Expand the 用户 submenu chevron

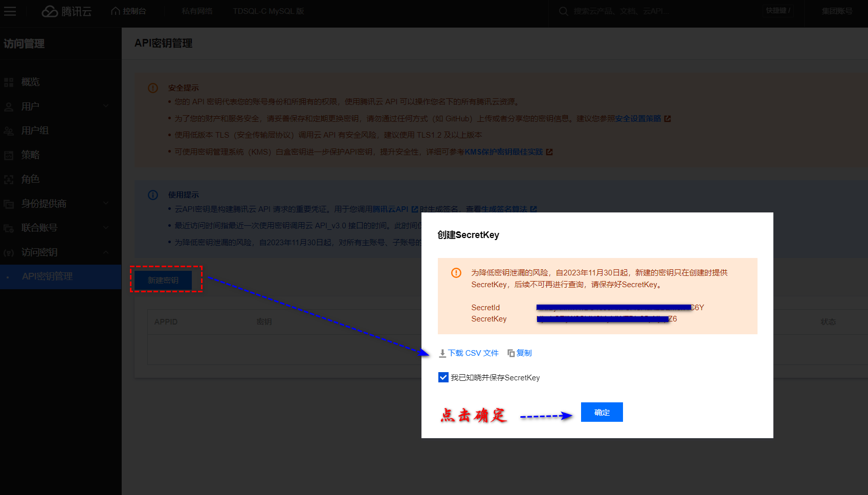[x=106, y=106]
